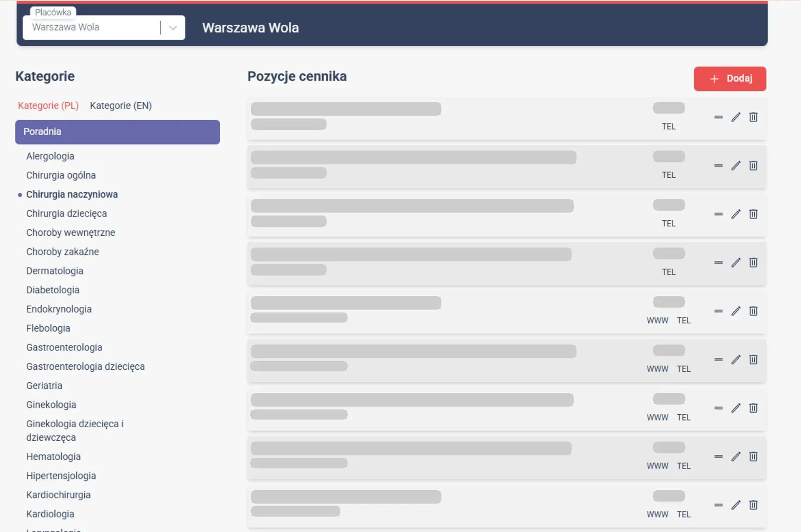Switch to Kategorie (EN) tab
Screen dimensions: 801x532
[x=121, y=106]
